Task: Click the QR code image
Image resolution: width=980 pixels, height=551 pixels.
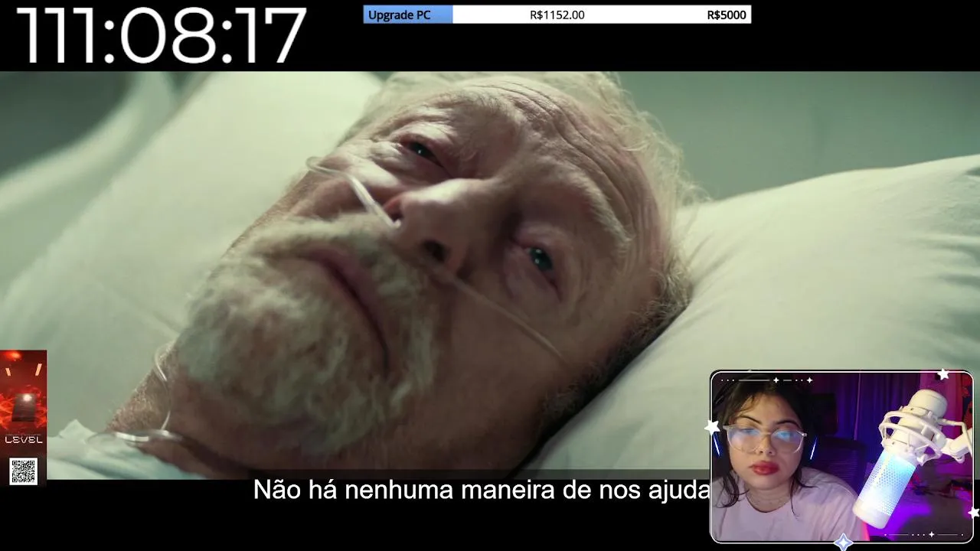Action: tap(23, 471)
